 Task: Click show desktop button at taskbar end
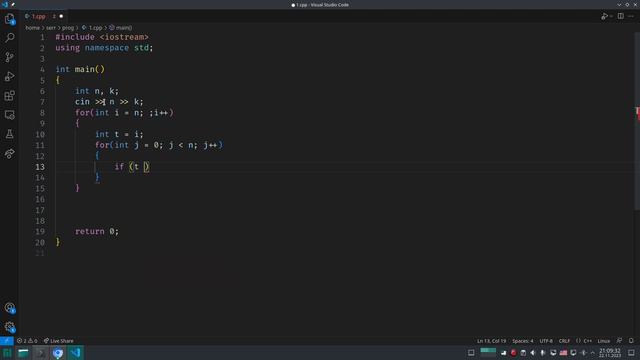coord(631,353)
